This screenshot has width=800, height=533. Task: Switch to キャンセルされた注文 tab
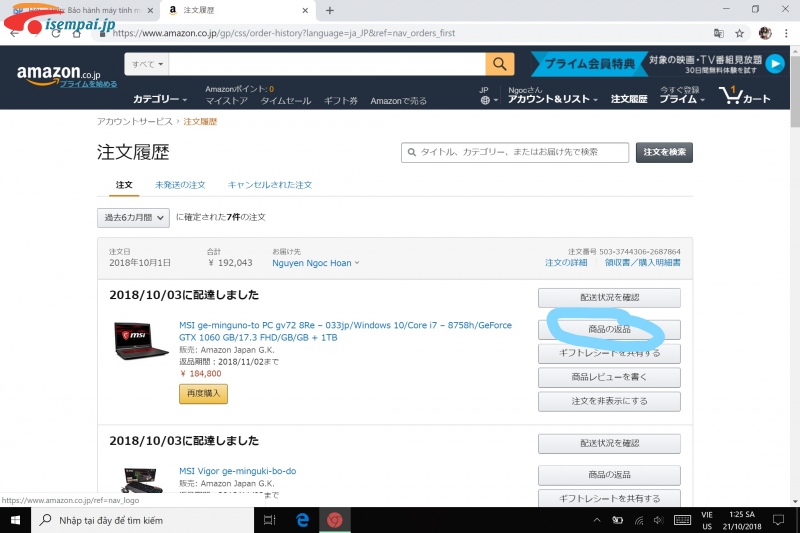(x=270, y=185)
